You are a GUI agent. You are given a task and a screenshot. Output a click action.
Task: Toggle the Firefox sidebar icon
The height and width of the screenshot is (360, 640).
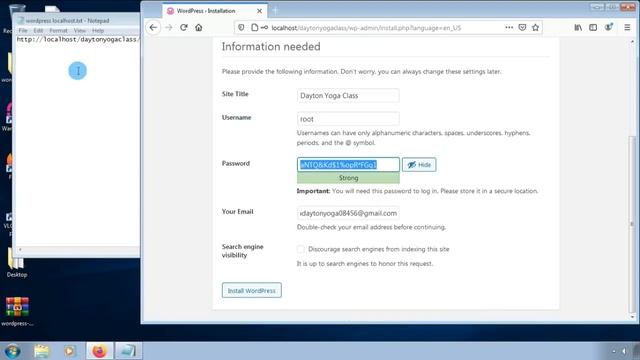[x=593, y=27]
